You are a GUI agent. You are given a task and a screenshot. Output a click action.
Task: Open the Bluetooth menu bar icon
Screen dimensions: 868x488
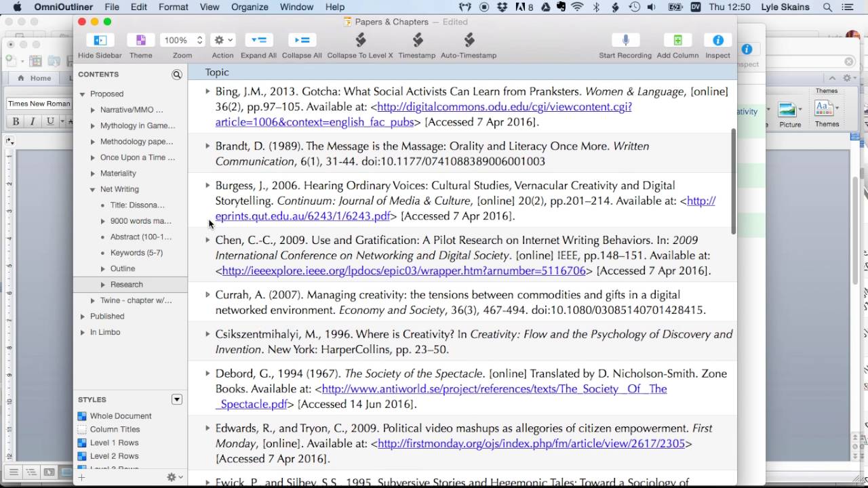tap(597, 7)
